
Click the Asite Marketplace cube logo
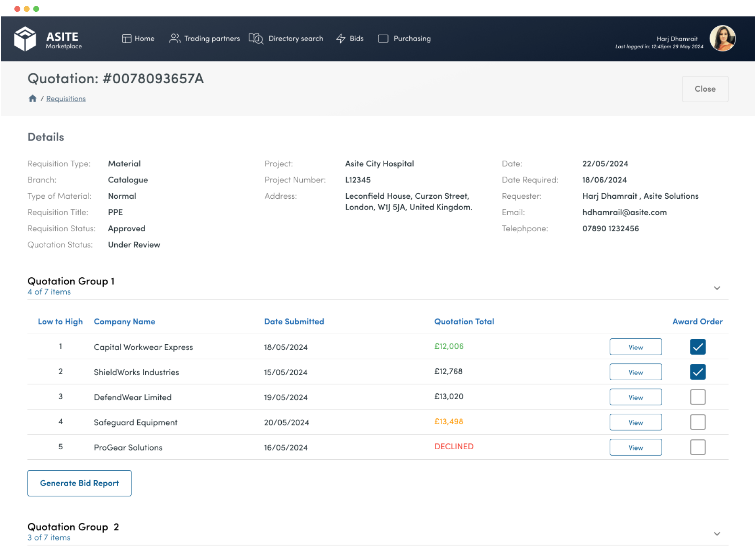(x=25, y=39)
